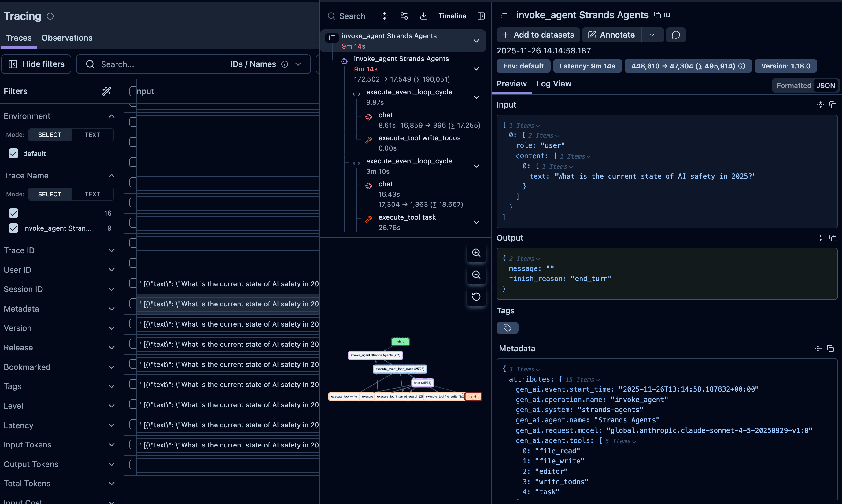Reset the graph view with rotate icon
Image resolution: width=842 pixels, height=504 pixels.
click(476, 297)
